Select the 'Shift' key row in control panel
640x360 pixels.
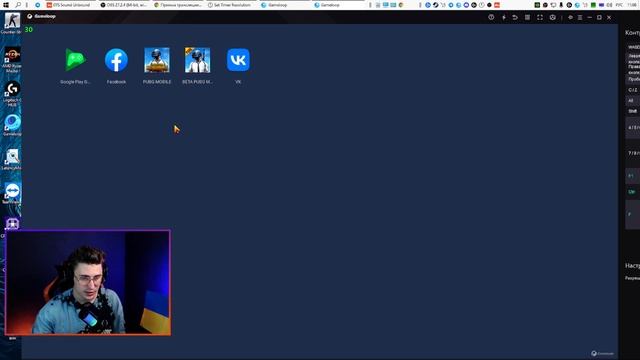633,111
